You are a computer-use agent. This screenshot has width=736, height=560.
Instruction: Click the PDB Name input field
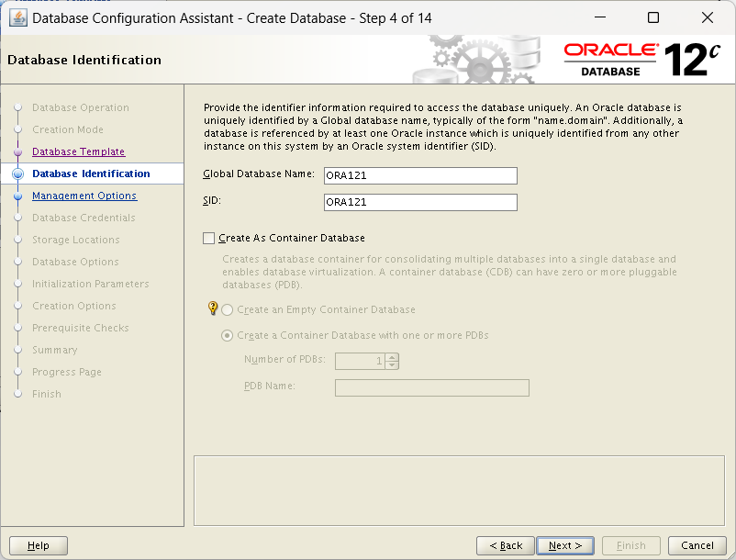point(432,387)
